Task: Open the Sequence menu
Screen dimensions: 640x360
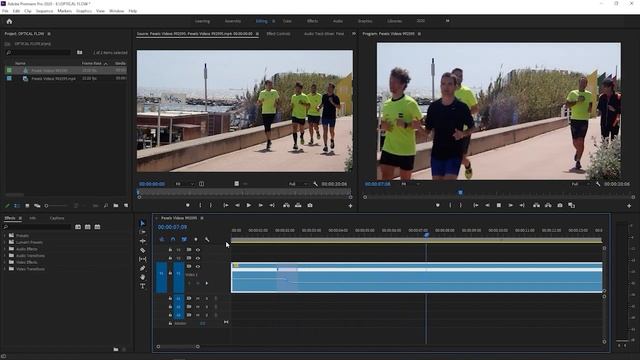Action: pos(44,11)
